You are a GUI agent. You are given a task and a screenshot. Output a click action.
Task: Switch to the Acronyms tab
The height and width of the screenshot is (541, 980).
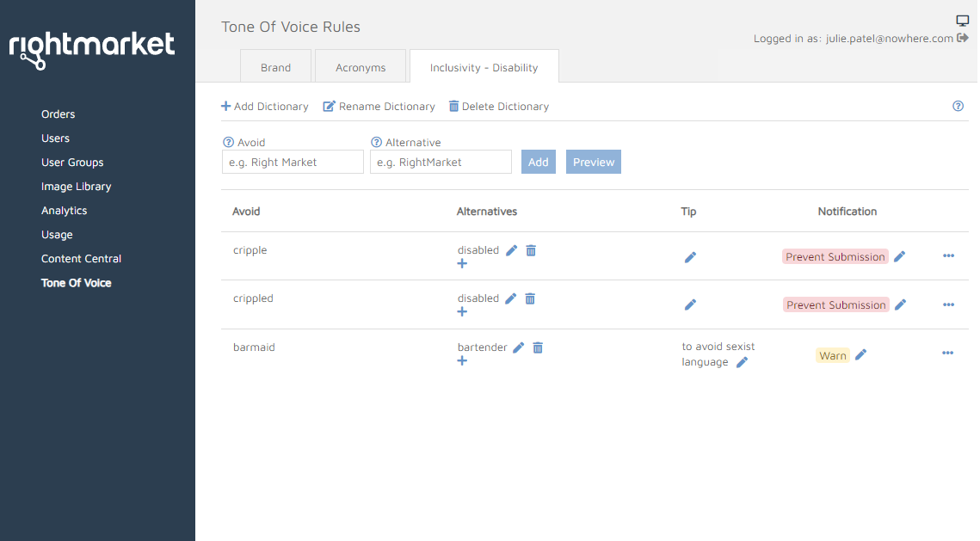[361, 67]
